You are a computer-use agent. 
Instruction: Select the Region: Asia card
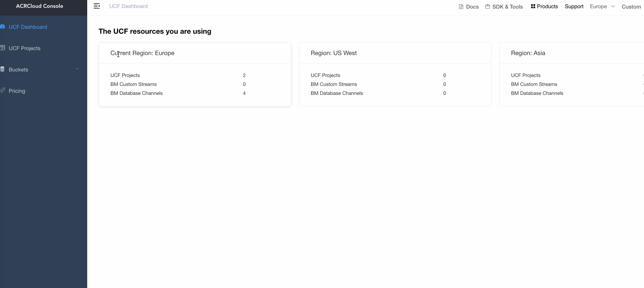click(x=571, y=74)
